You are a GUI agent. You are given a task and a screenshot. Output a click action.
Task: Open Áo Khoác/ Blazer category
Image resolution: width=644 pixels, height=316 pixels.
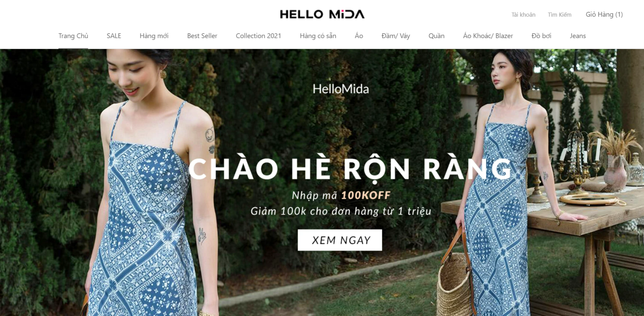pos(488,36)
